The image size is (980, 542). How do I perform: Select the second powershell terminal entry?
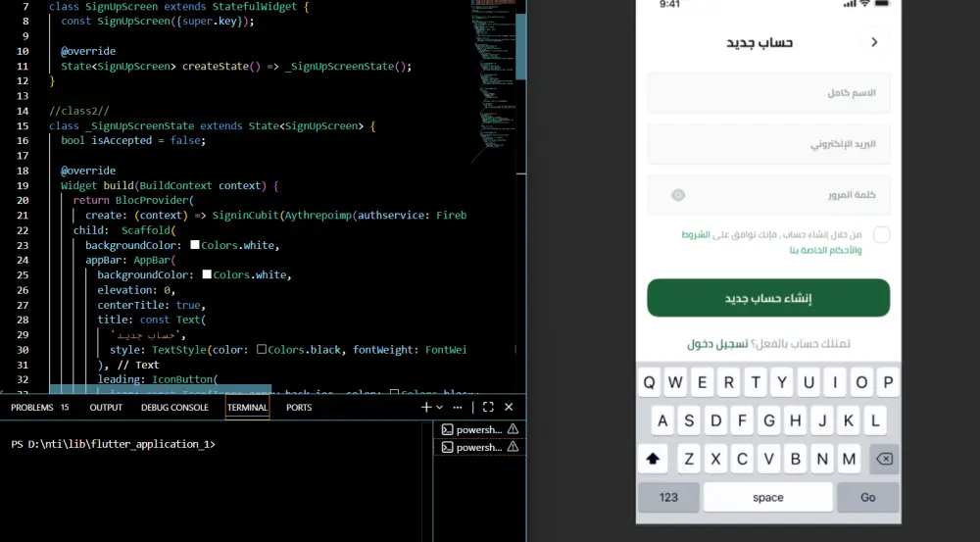pos(479,447)
